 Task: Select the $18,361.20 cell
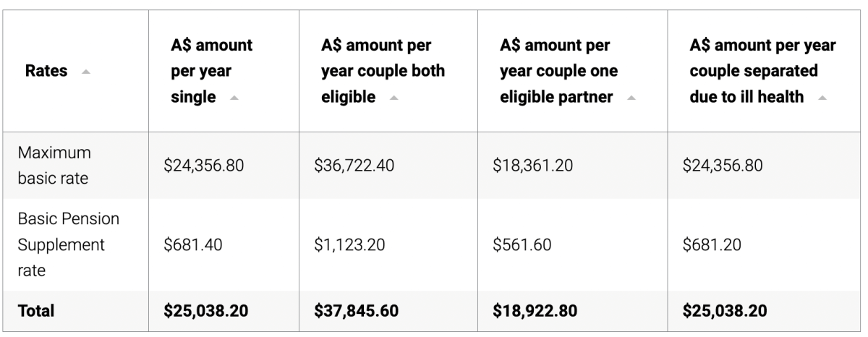tap(532, 166)
